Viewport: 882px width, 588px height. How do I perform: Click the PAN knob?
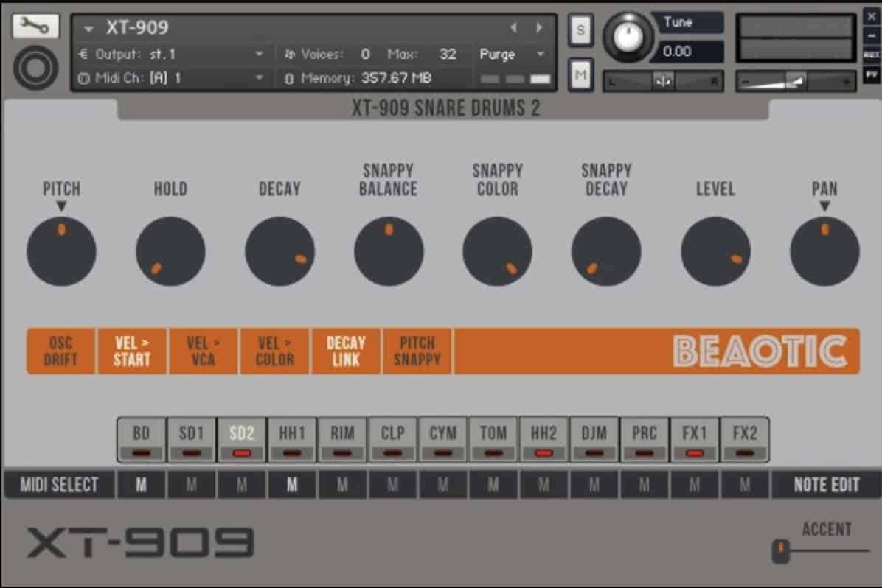[x=824, y=251]
